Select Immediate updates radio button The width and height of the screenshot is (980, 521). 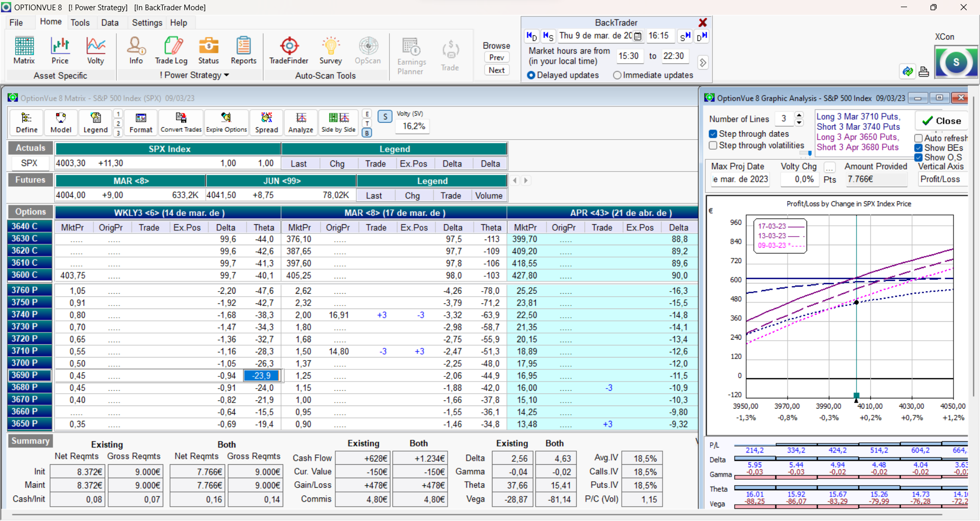pyautogui.click(x=617, y=75)
